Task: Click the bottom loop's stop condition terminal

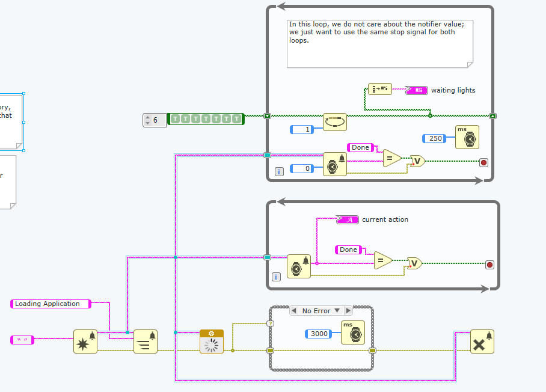Action: (489, 265)
